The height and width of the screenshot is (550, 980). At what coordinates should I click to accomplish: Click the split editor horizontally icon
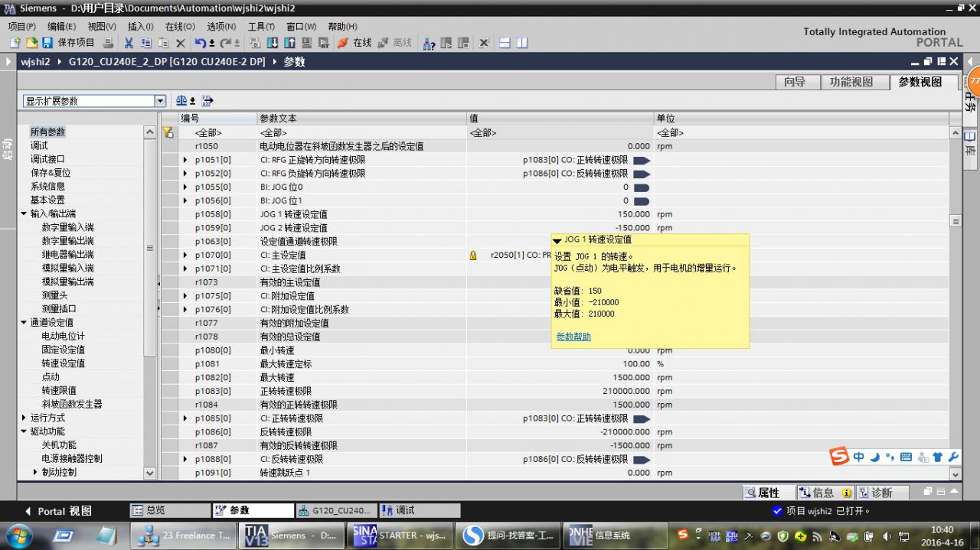tap(505, 43)
